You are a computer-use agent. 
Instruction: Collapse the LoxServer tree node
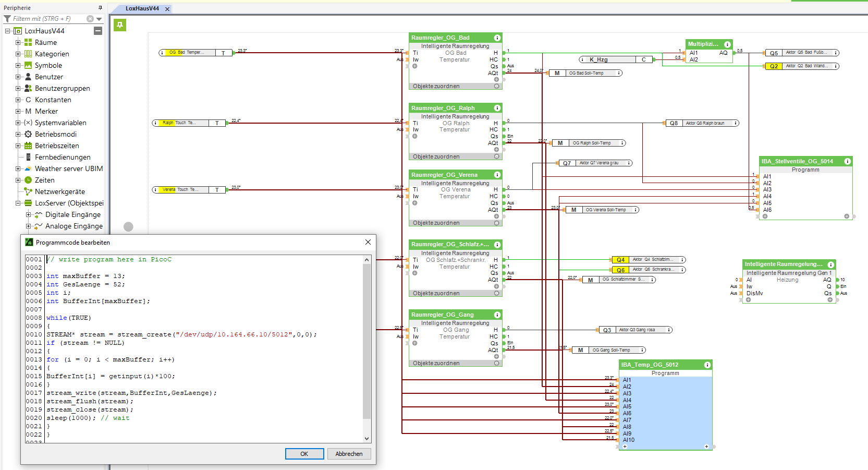tap(18, 203)
